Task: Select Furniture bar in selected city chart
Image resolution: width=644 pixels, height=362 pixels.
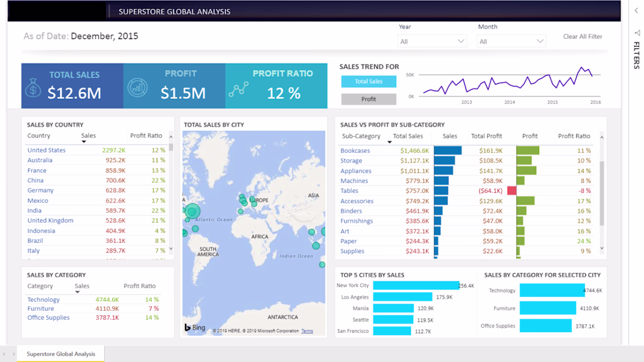Action: [x=548, y=308]
